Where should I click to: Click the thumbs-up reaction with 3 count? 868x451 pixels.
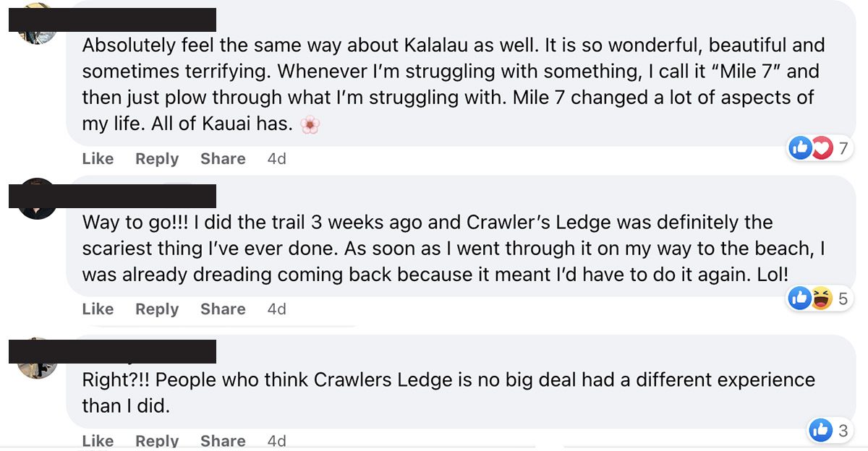pyautogui.click(x=821, y=431)
